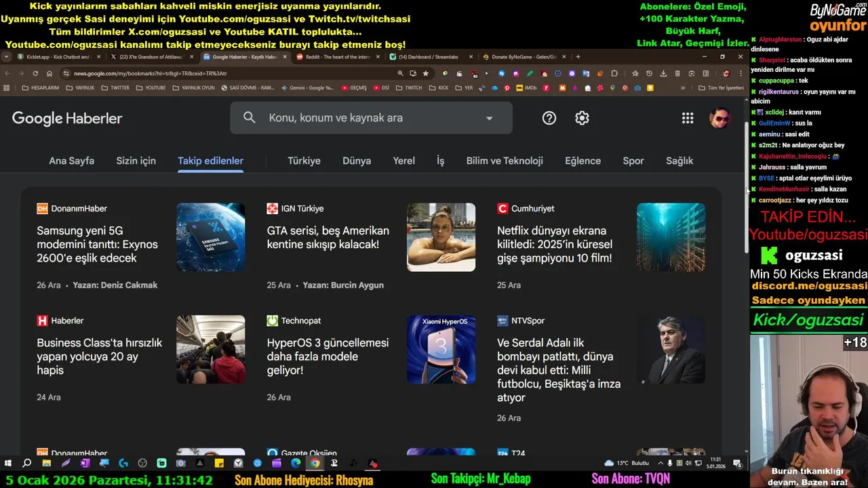Viewport: 868px width, 488px height.
Task: Open the Gemini bookmark
Action: pyautogui.click(x=307, y=87)
